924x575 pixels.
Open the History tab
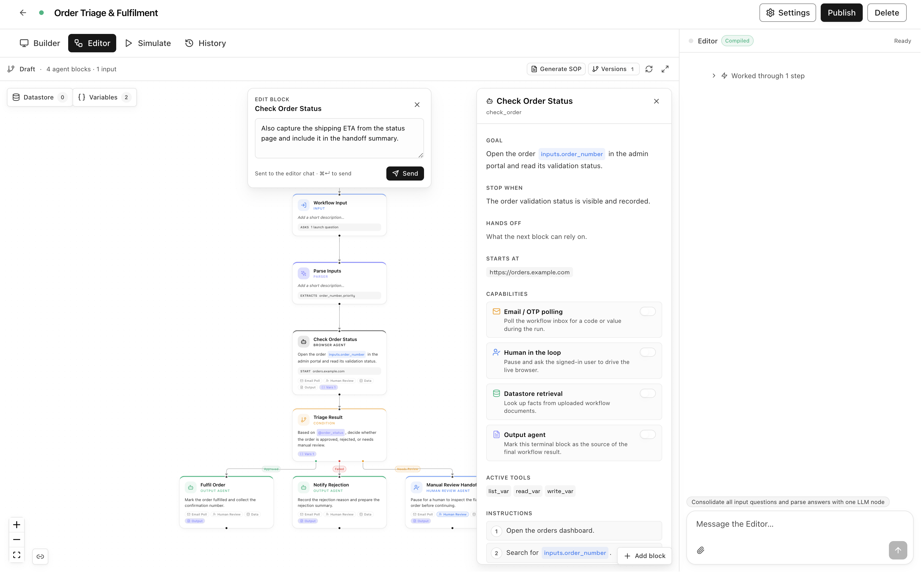[207, 43]
